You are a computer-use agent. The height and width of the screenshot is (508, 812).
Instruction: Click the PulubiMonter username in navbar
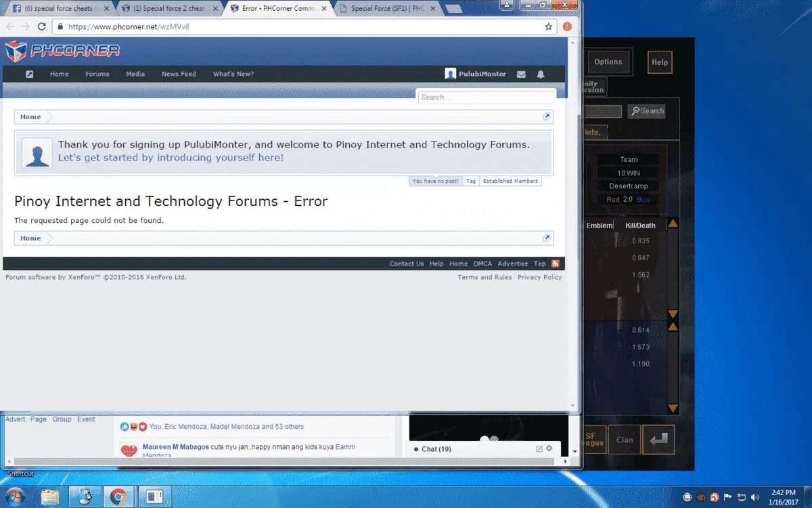[482, 74]
